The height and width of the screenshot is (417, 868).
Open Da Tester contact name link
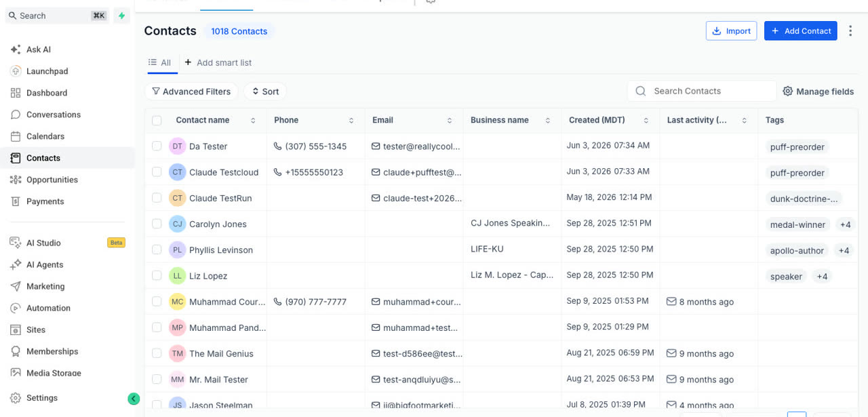[x=208, y=146]
